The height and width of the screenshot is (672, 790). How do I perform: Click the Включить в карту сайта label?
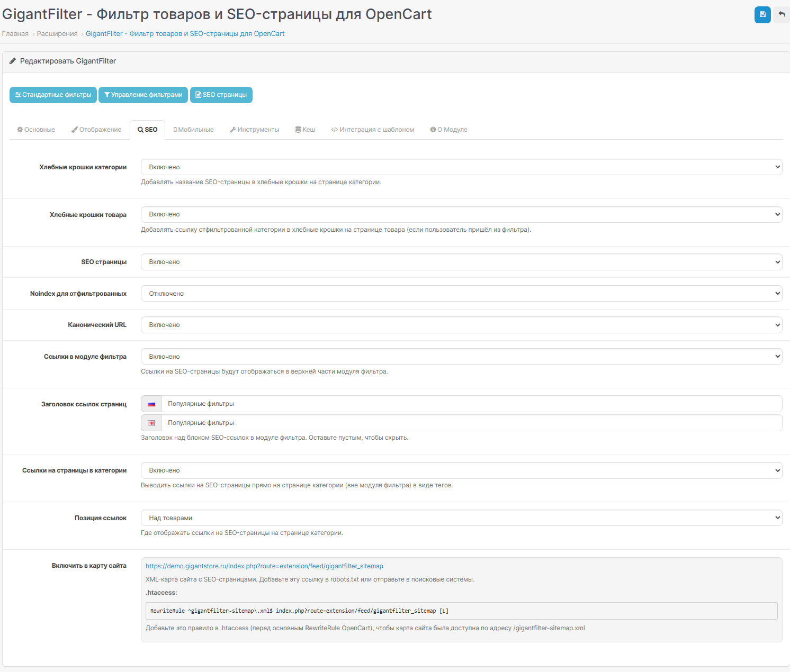coord(89,566)
